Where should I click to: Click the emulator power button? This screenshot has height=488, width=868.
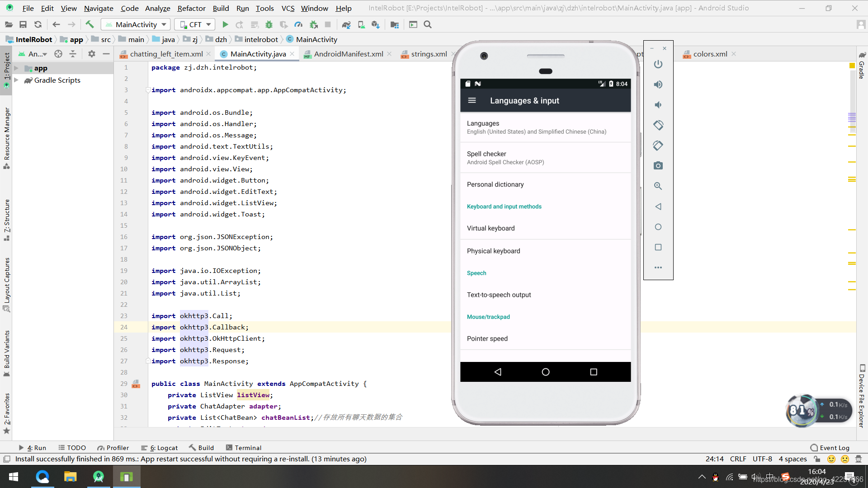point(658,64)
